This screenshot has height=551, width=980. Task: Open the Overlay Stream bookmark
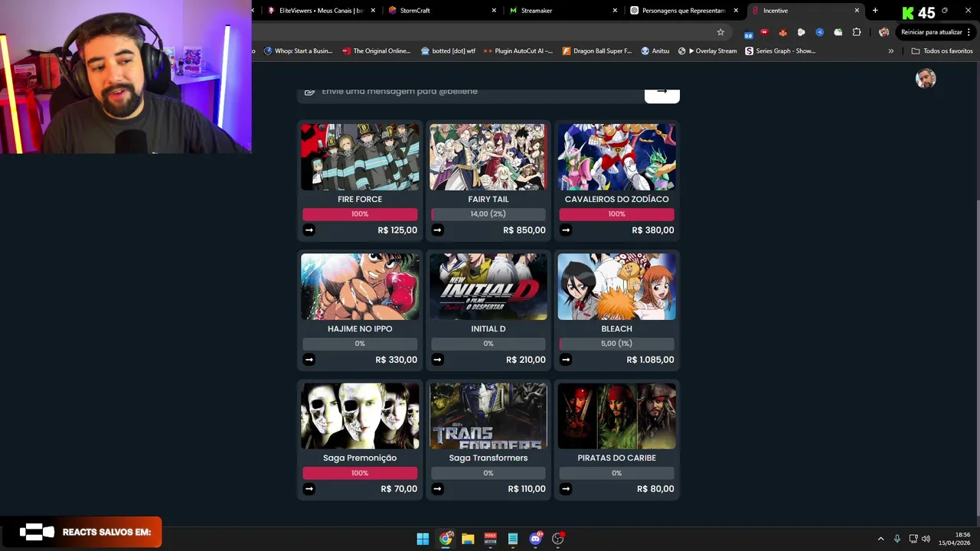pyautogui.click(x=707, y=51)
